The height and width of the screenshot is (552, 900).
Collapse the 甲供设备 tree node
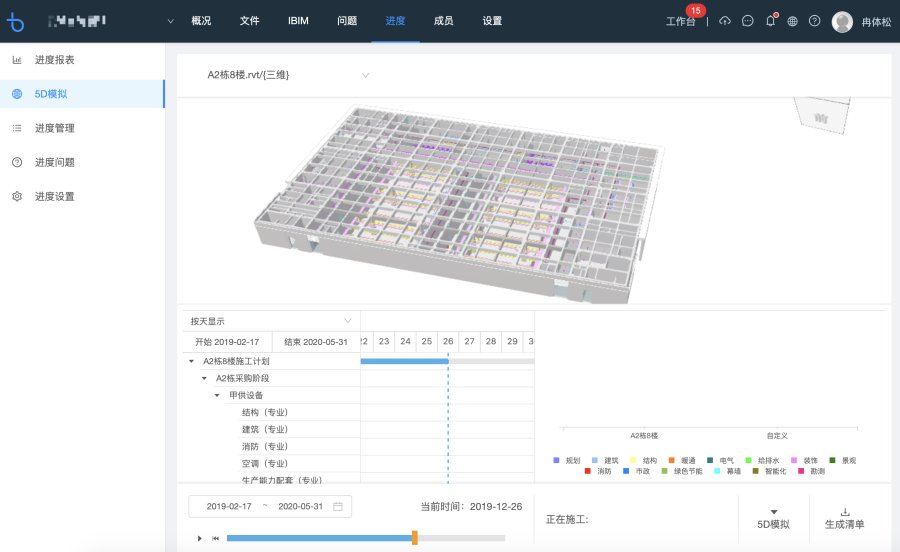[x=217, y=395]
